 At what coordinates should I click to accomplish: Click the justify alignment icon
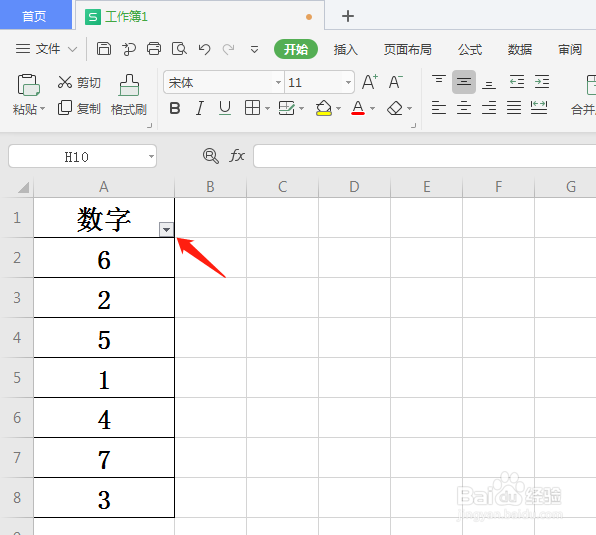click(x=514, y=108)
